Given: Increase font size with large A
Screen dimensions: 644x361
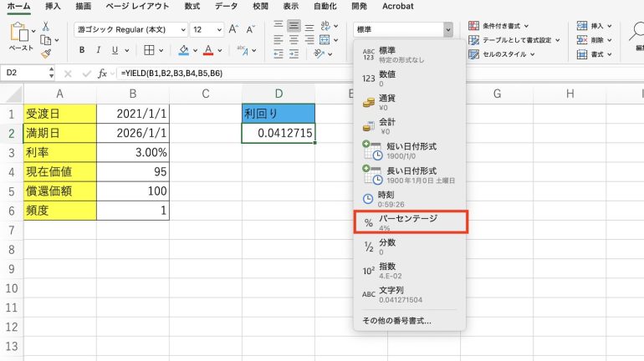Looking at the screenshot, I should 233,29.
